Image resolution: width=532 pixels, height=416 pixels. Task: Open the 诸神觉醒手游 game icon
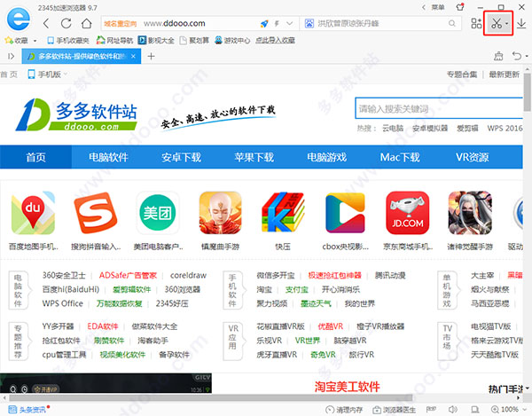click(470, 213)
